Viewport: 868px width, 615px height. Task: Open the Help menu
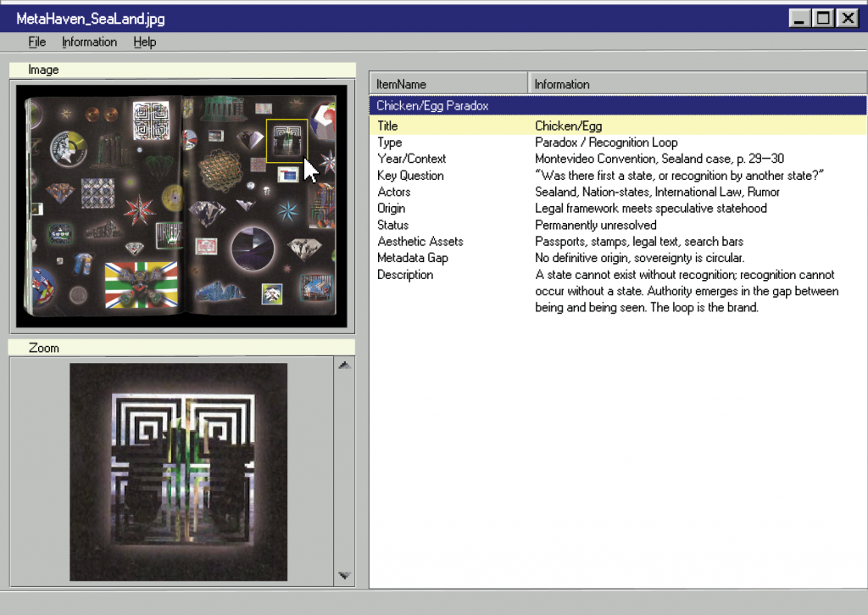click(x=145, y=42)
